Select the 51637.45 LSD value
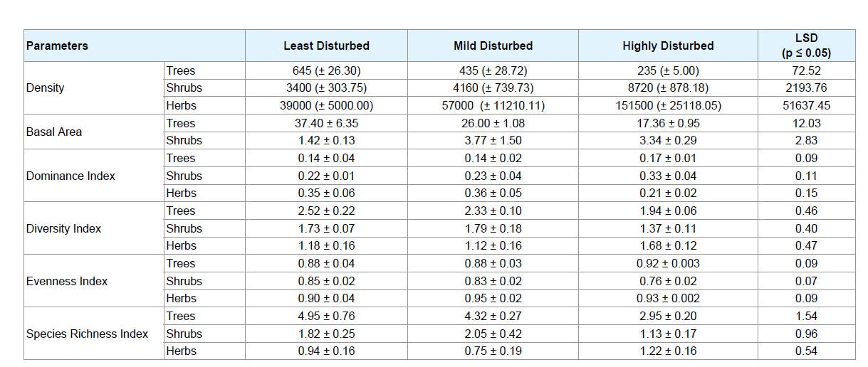Screen dimensions: 868x367 [807, 105]
